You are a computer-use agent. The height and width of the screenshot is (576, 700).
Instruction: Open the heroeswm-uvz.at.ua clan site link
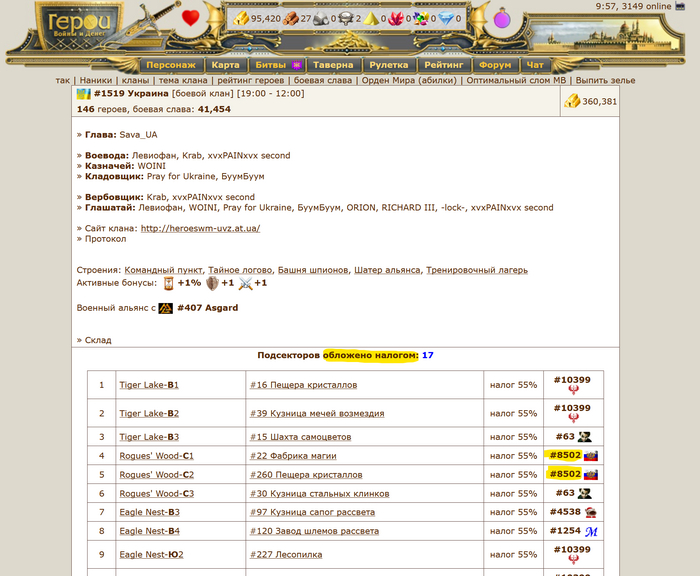pos(200,228)
